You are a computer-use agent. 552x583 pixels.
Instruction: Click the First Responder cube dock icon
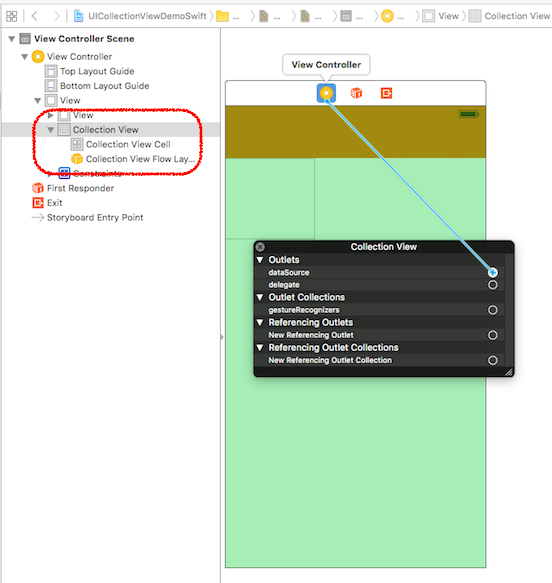356,93
